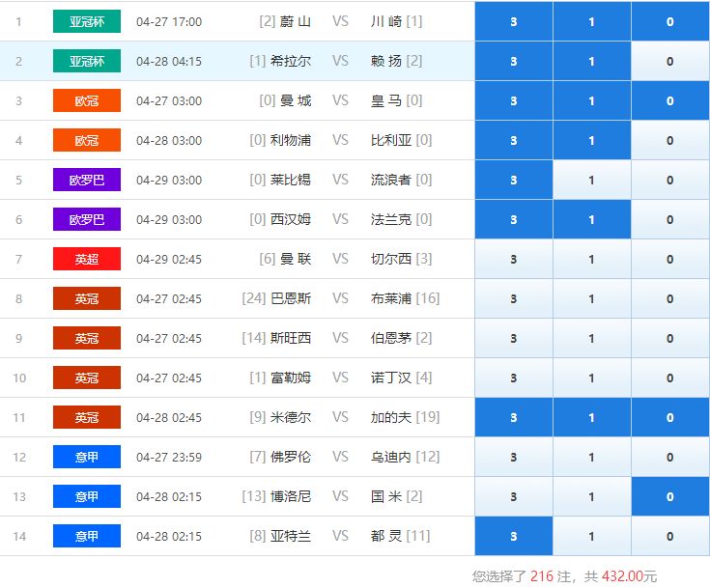This screenshot has height=588, width=710.
Task: Choose 3 for 富勒姆 vs 诺丁汉
Action: click(x=514, y=378)
